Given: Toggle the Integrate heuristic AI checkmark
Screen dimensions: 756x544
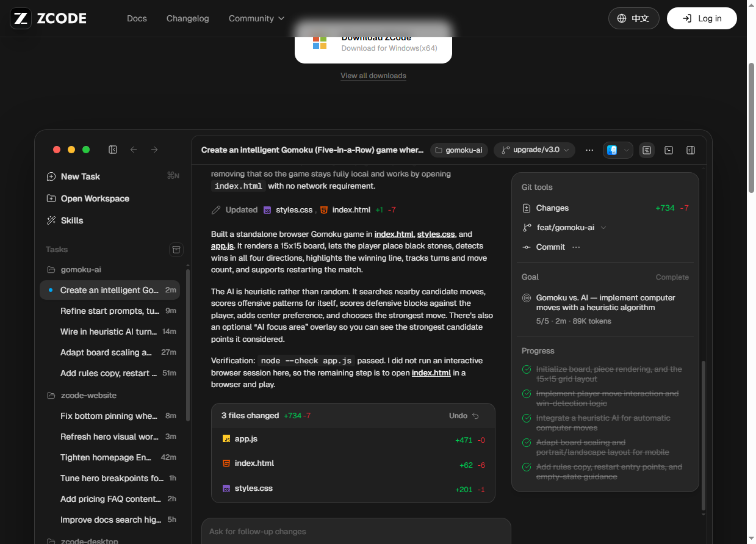Looking at the screenshot, I should point(527,418).
